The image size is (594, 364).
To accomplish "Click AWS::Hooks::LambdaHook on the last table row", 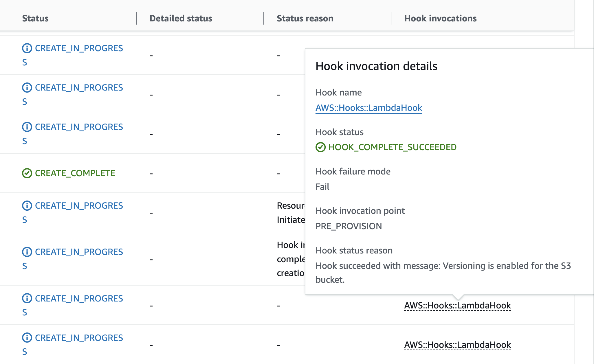I will [x=457, y=345].
